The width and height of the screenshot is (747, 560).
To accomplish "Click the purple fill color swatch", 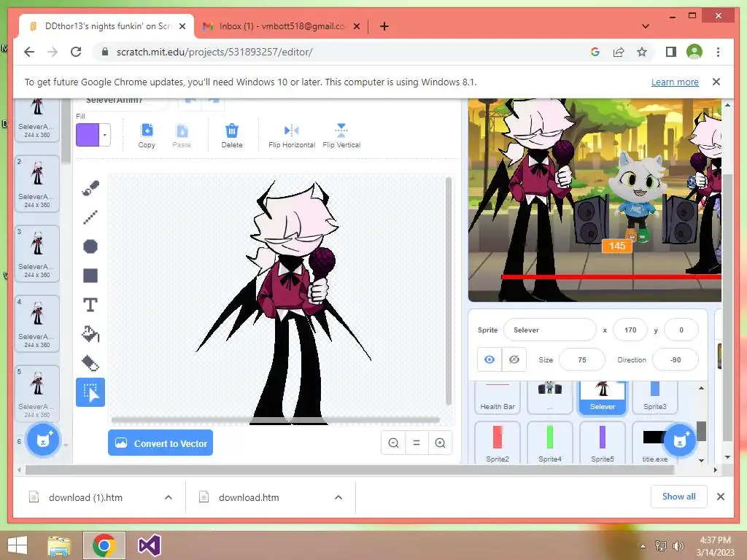I will 88,135.
